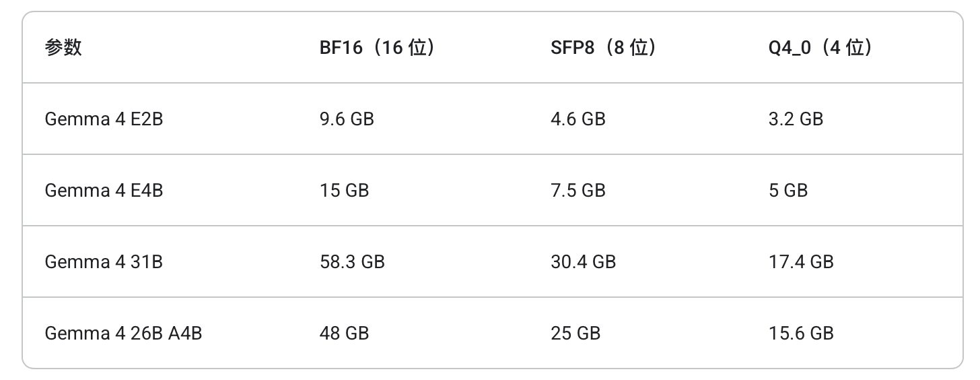Click the SFP8（8 位）column header
The width and height of the screenshot is (980, 380).
tap(603, 48)
